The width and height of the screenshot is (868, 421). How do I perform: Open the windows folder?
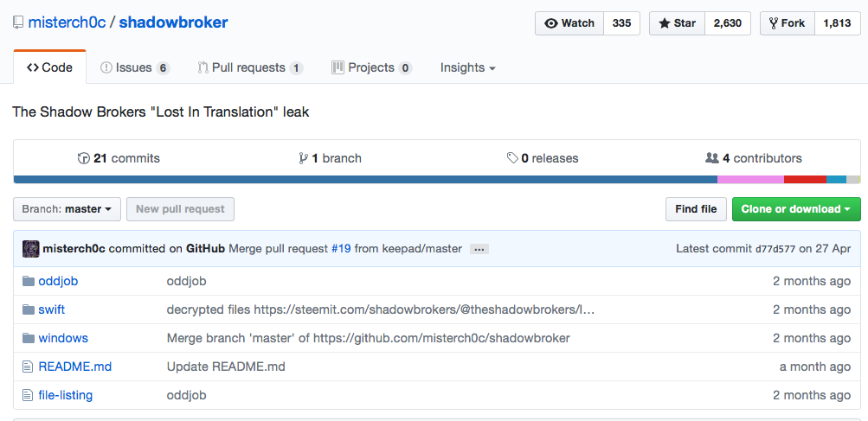coord(63,338)
